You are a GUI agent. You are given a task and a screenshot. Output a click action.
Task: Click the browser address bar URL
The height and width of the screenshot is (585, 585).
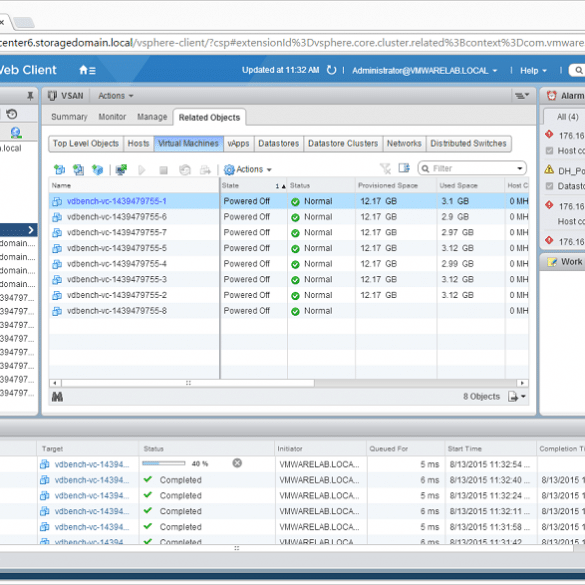click(x=292, y=43)
